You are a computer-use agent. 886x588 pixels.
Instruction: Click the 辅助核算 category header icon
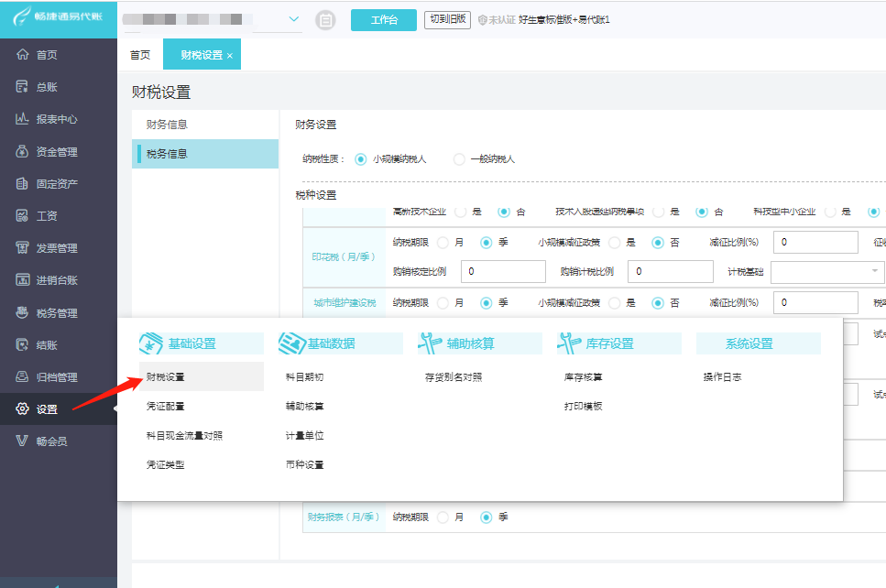coord(430,343)
